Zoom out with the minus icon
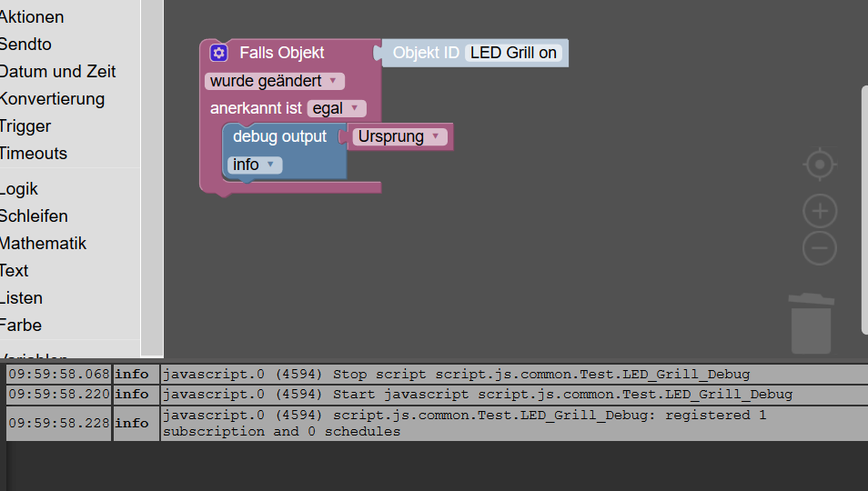Image resolution: width=868 pixels, height=491 pixels. (x=820, y=247)
